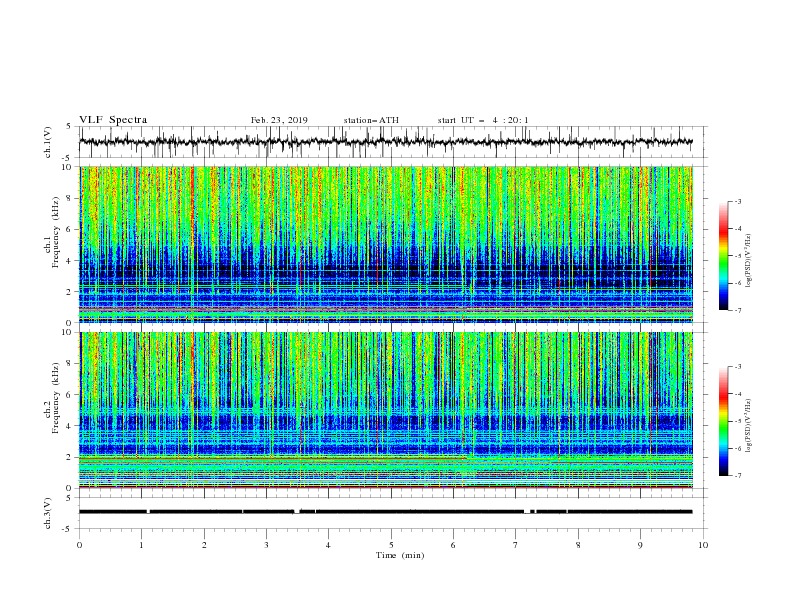The width and height of the screenshot is (792, 612).
Task: Click the date text "Feb. 23, 2019"
Action: (279, 120)
